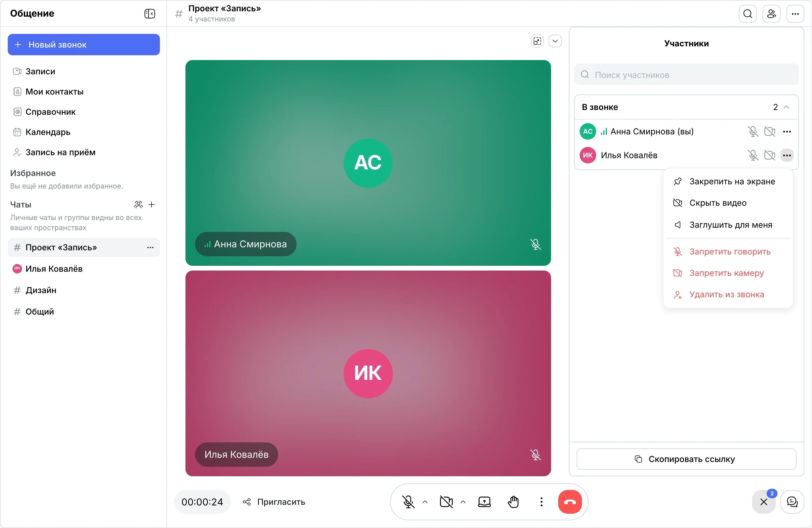
Task: Close the options menu for Илья Ковалёв
Action: click(787, 155)
